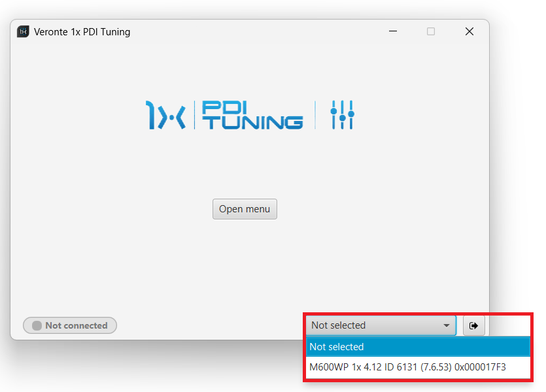This screenshot has height=392, width=546.
Task: Click the Veronte 1x PDI Tuning title text
Action: click(x=82, y=31)
